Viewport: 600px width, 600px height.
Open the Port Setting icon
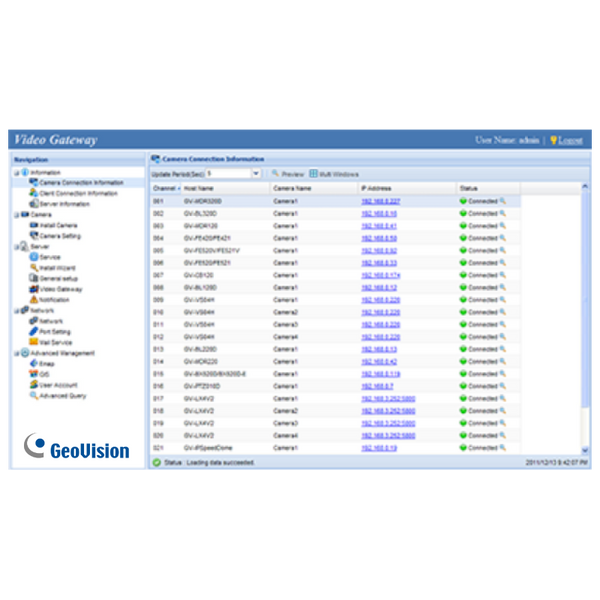pos(34,331)
